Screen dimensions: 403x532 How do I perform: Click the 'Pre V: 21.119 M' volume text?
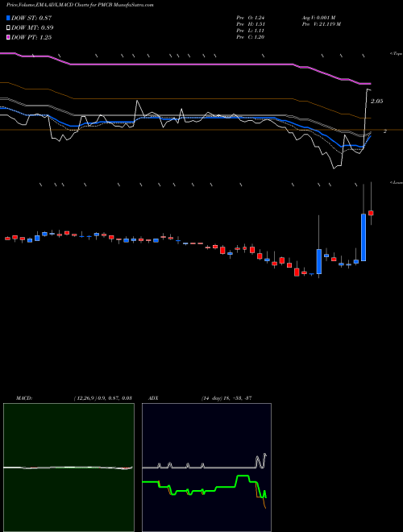pyautogui.click(x=321, y=24)
